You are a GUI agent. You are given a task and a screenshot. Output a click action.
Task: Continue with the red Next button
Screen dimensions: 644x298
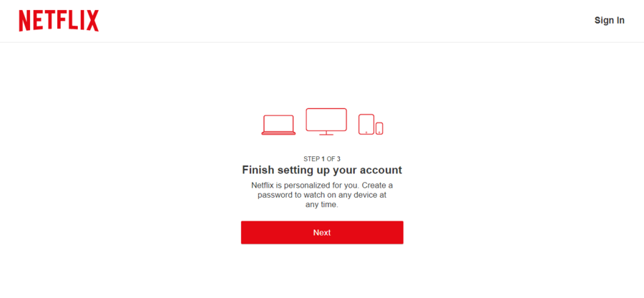click(x=322, y=233)
